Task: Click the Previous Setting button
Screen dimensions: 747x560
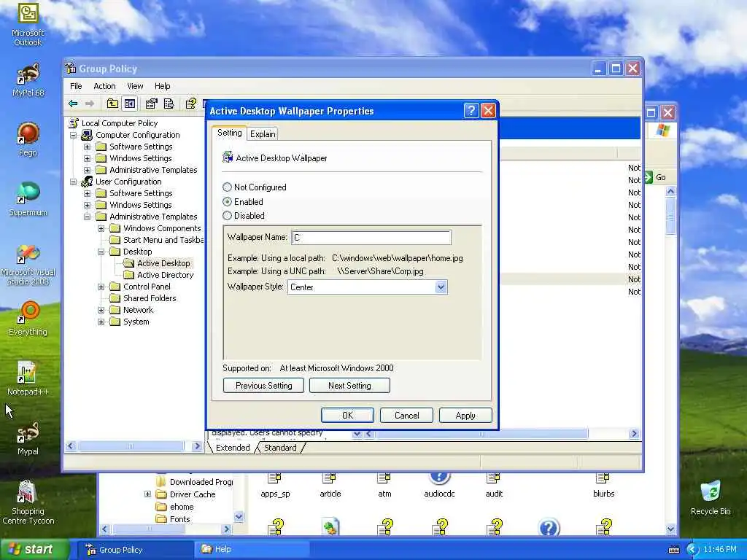Action: [x=263, y=385]
